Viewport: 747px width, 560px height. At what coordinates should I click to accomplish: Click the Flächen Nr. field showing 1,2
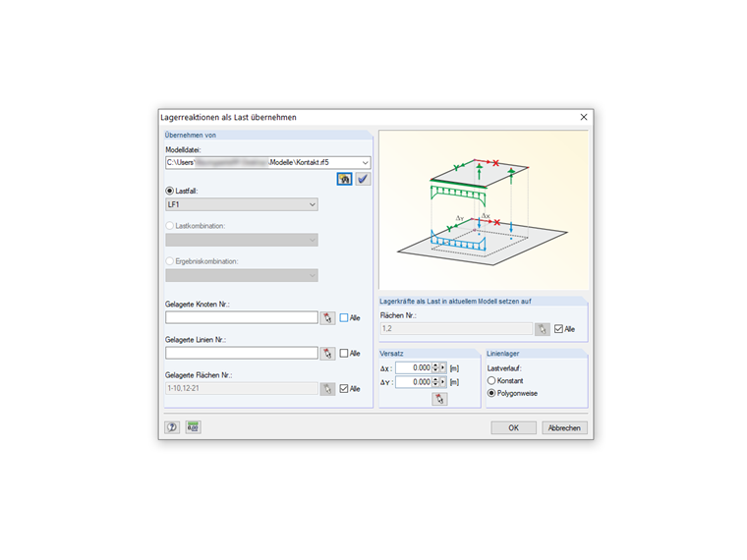(x=456, y=328)
